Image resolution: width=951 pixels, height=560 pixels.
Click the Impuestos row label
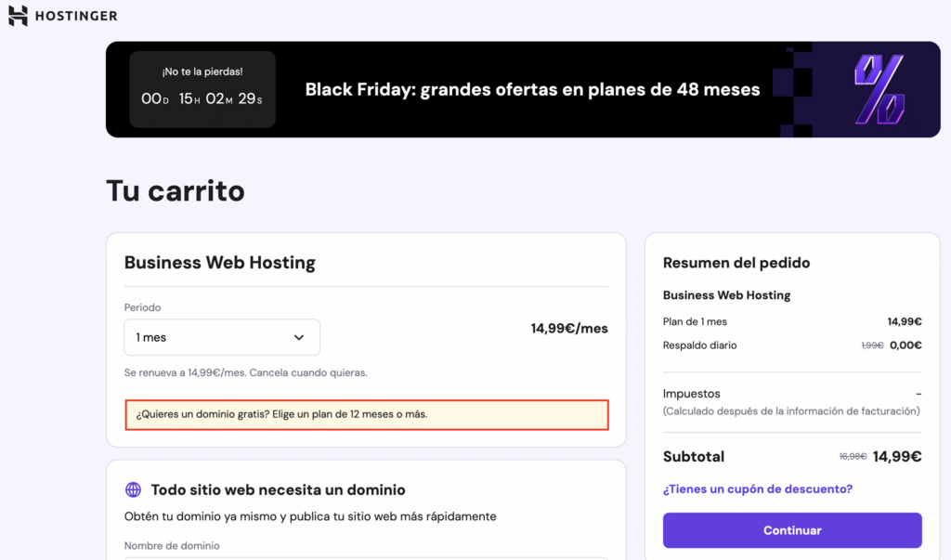(691, 394)
